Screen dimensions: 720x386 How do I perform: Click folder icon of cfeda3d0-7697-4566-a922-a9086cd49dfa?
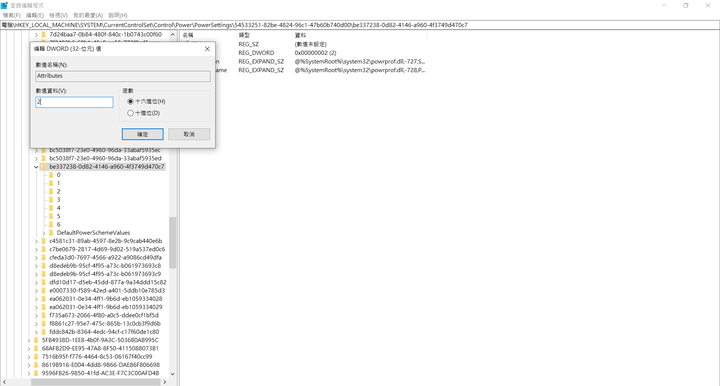click(x=44, y=257)
